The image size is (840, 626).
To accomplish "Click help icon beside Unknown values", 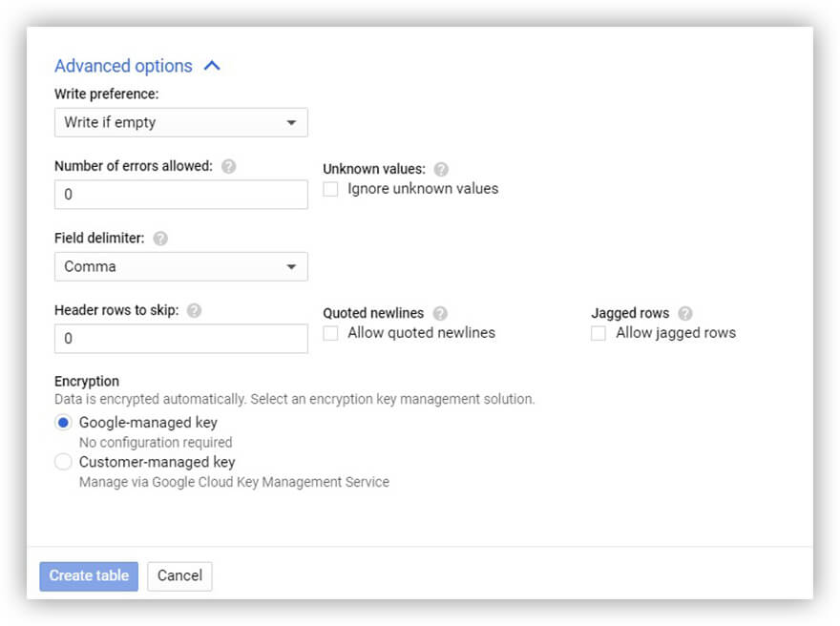I will (x=441, y=169).
